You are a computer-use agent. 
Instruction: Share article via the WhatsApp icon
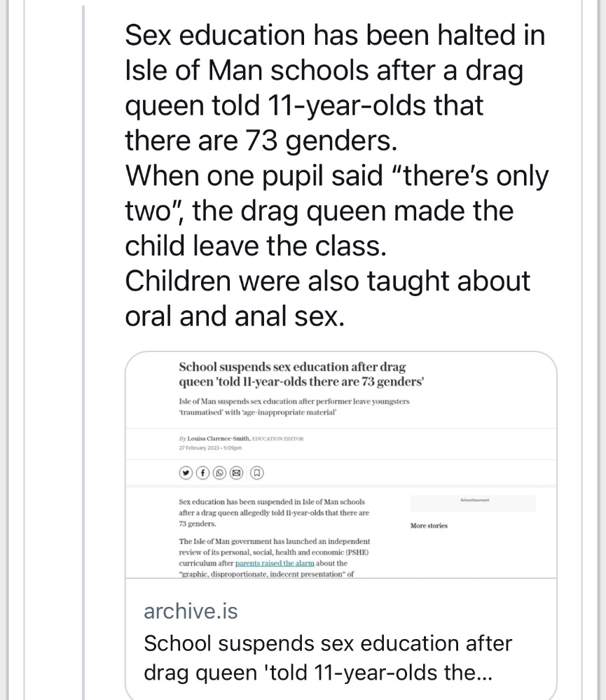tap(219, 472)
